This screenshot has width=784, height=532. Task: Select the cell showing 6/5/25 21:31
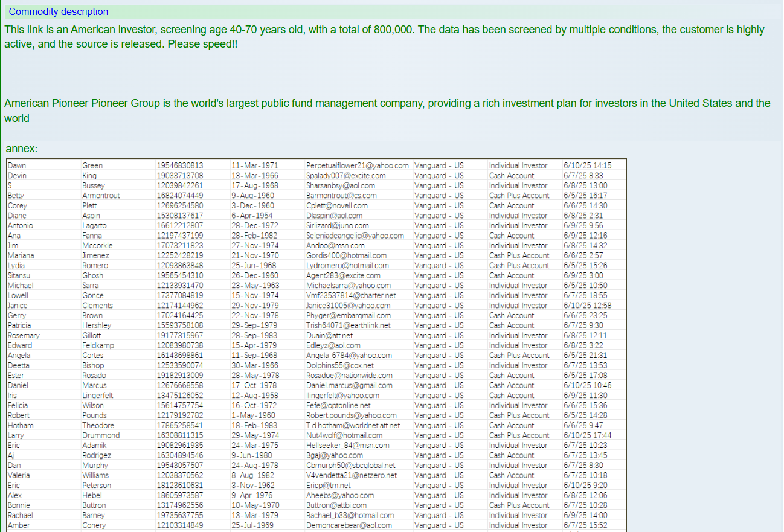585,356
